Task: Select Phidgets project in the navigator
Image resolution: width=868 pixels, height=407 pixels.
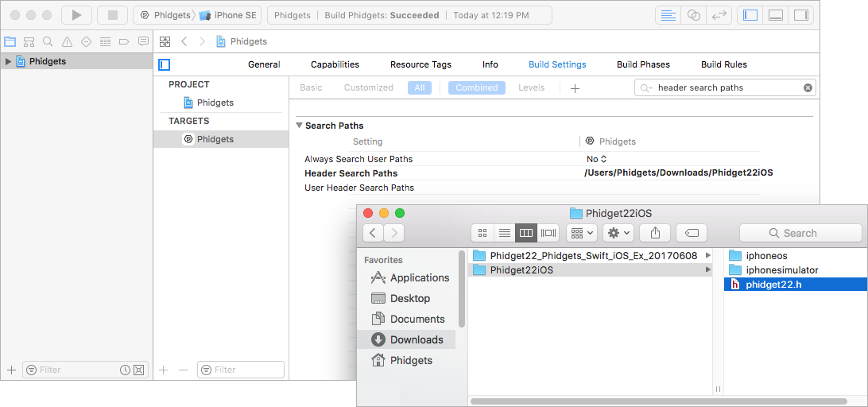Action: (76, 61)
